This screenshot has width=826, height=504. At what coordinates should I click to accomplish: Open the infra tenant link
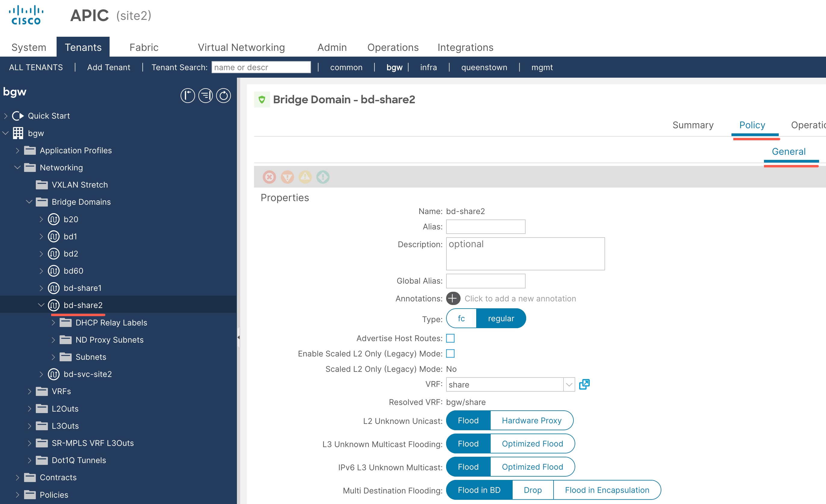pos(428,67)
